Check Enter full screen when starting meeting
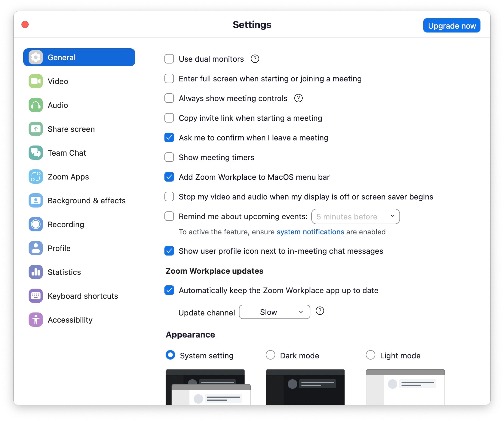 169,78
